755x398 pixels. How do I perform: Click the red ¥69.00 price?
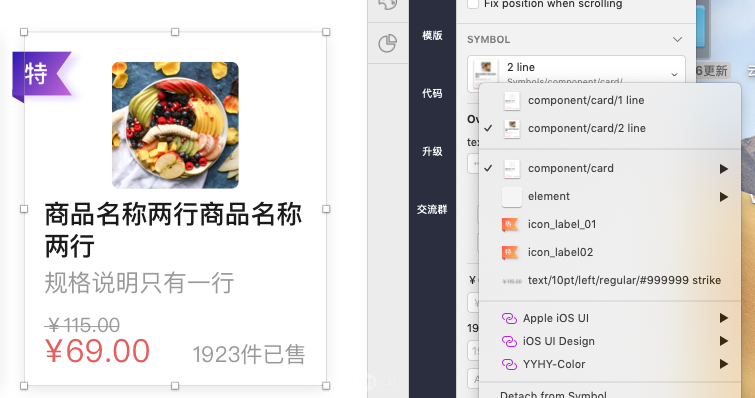(97, 351)
